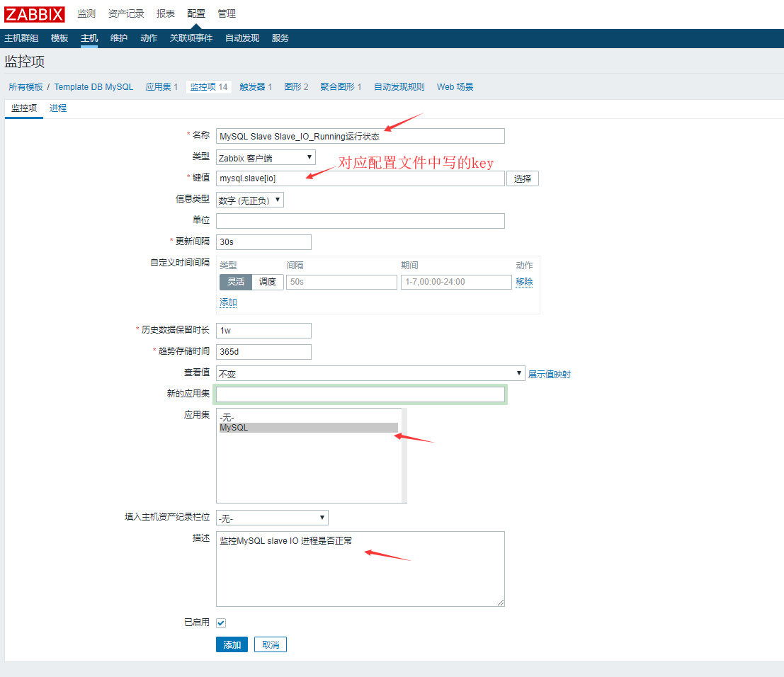Click the 取消 button
The height and width of the screenshot is (677, 784).
[x=271, y=644]
